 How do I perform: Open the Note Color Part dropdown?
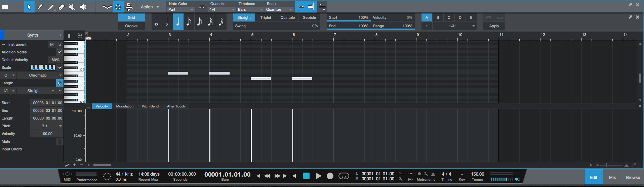[x=181, y=9]
